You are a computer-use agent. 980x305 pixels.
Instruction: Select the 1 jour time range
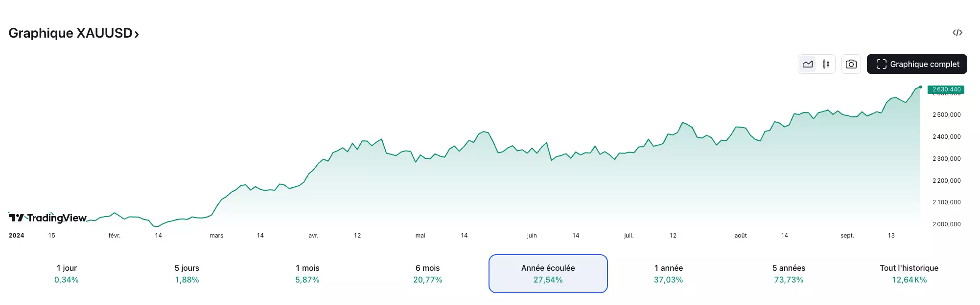pos(67,274)
